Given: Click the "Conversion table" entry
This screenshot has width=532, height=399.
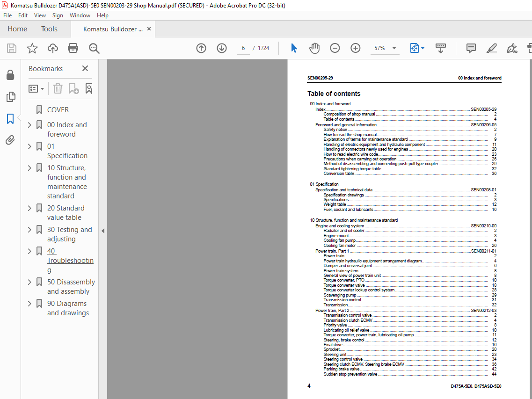Looking at the screenshot, I should click(x=339, y=174).
